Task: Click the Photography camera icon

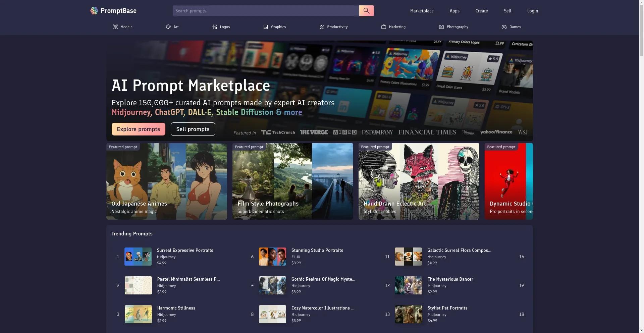Action: (441, 27)
